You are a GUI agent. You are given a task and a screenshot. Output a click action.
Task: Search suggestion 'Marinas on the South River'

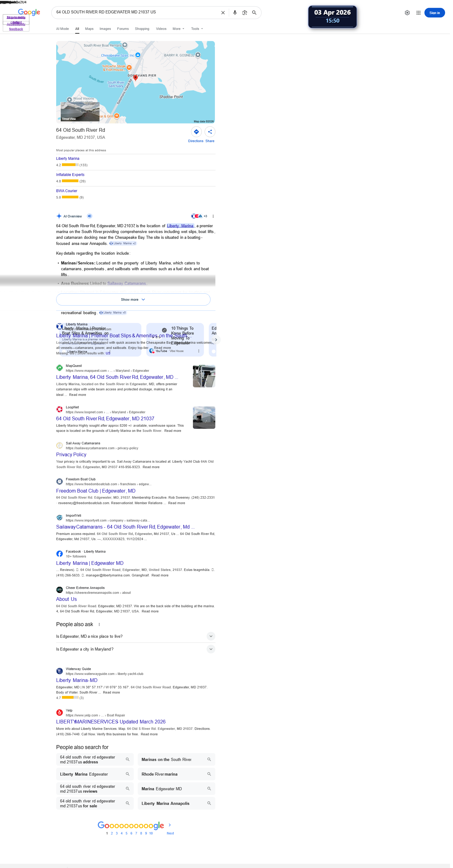[x=176, y=759]
